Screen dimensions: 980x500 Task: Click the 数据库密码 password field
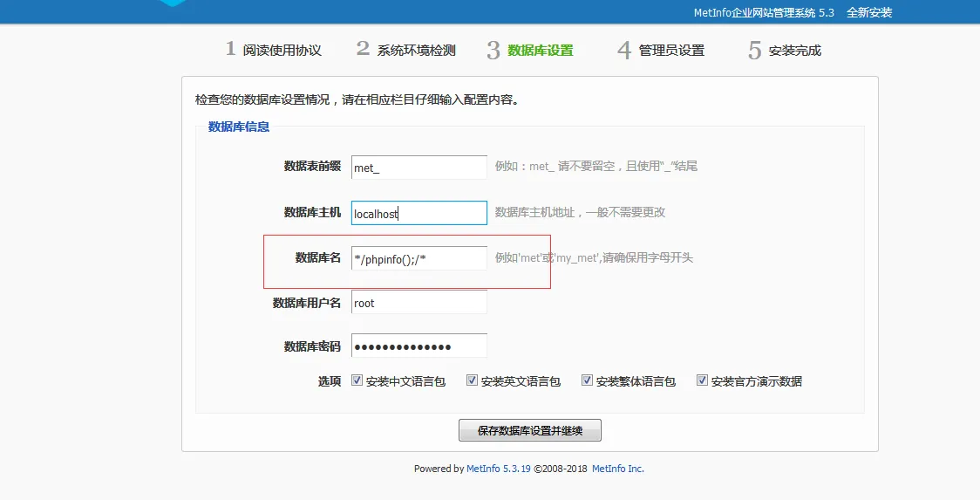419,346
